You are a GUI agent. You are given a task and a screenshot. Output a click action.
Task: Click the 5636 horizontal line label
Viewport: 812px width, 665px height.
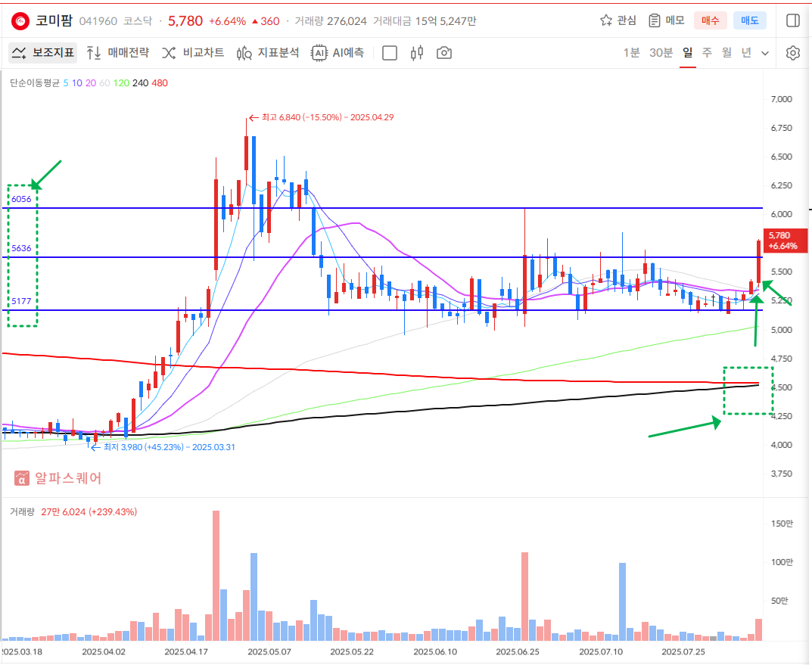pos(21,248)
